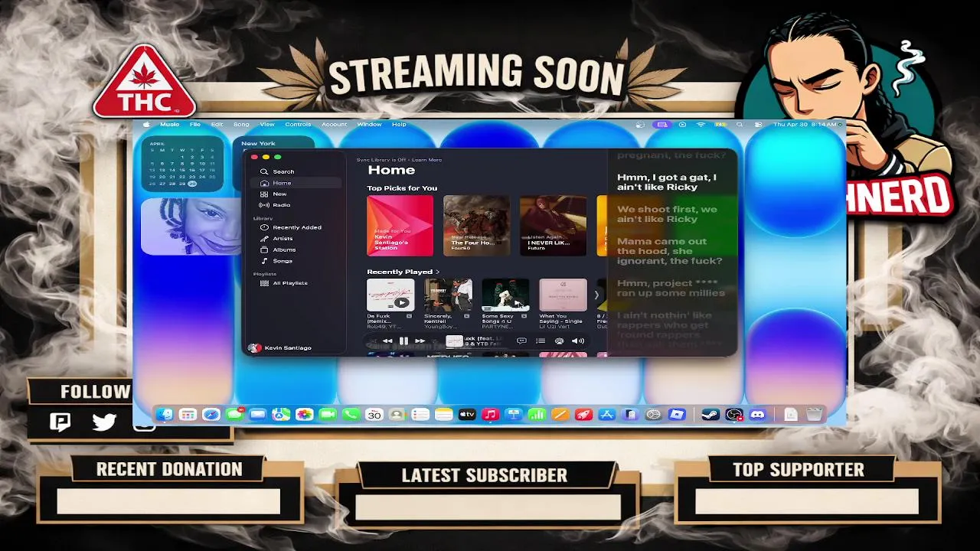This screenshot has height=551, width=980.
Task: Play the Da Fuxk Remix album
Action: [401, 302]
